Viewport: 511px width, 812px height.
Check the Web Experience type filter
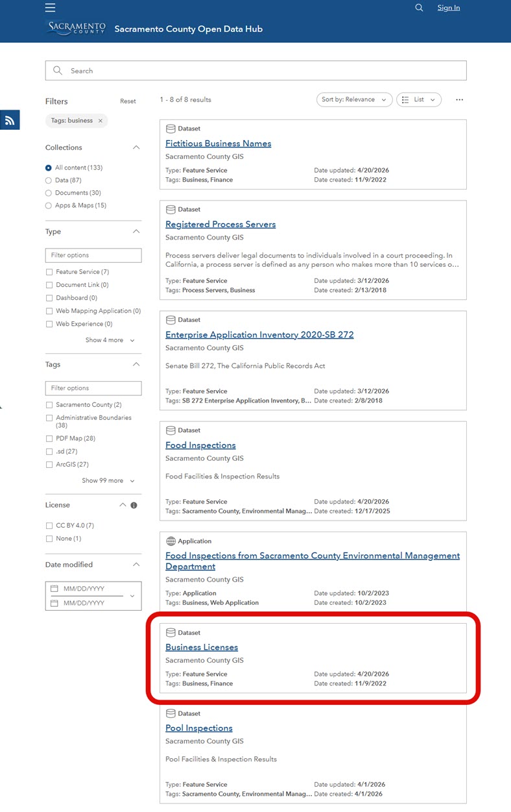pyautogui.click(x=49, y=324)
